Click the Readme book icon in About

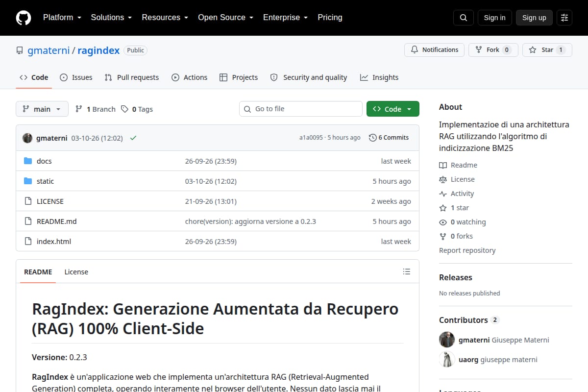[443, 165]
